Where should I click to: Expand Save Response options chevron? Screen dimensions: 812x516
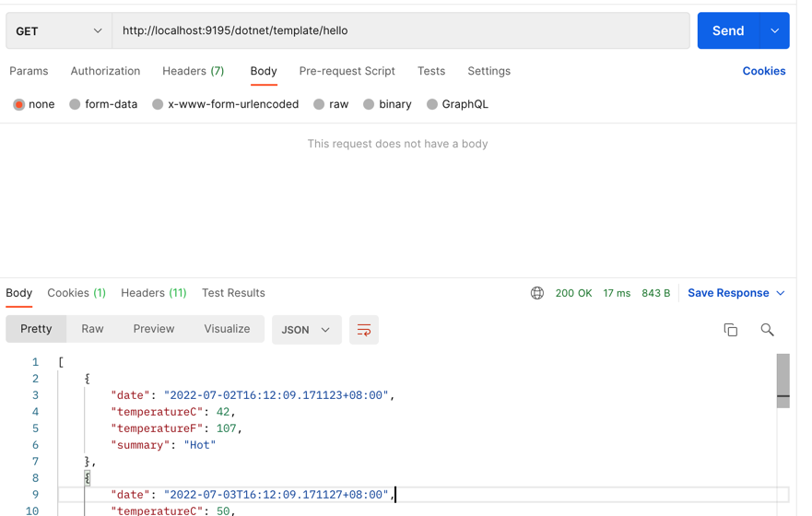(x=781, y=293)
